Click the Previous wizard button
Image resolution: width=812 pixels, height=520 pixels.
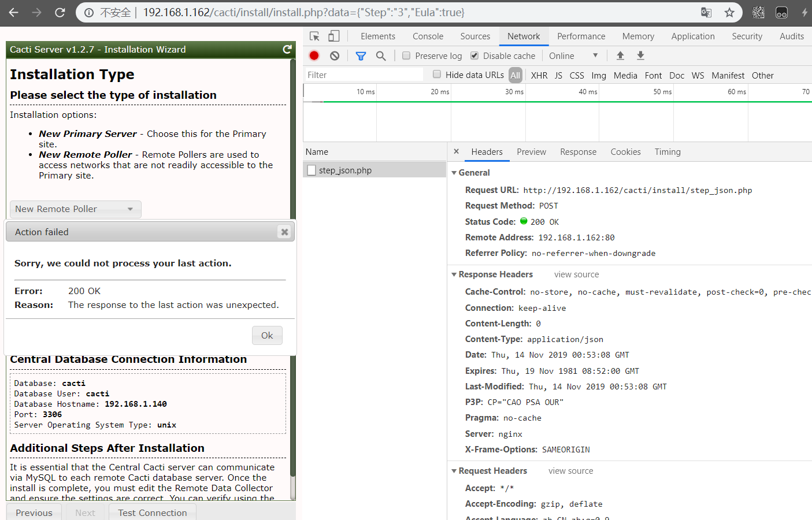(x=34, y=512)
